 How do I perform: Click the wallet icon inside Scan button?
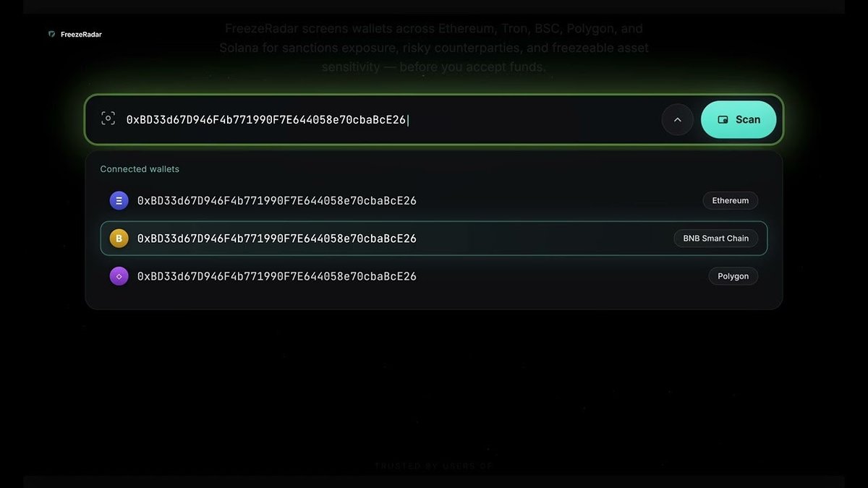tap(723, 119)
